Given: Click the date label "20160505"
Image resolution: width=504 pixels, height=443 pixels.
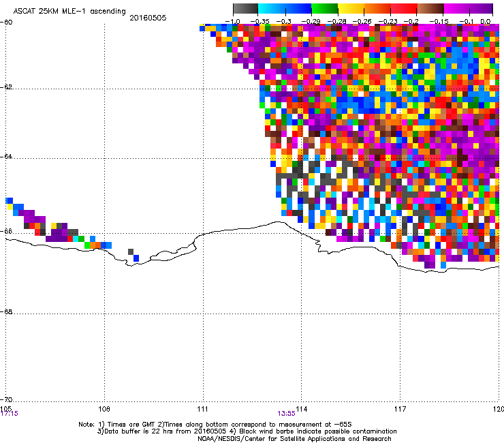Looking at the screenshot, I should tap(148, 18).
